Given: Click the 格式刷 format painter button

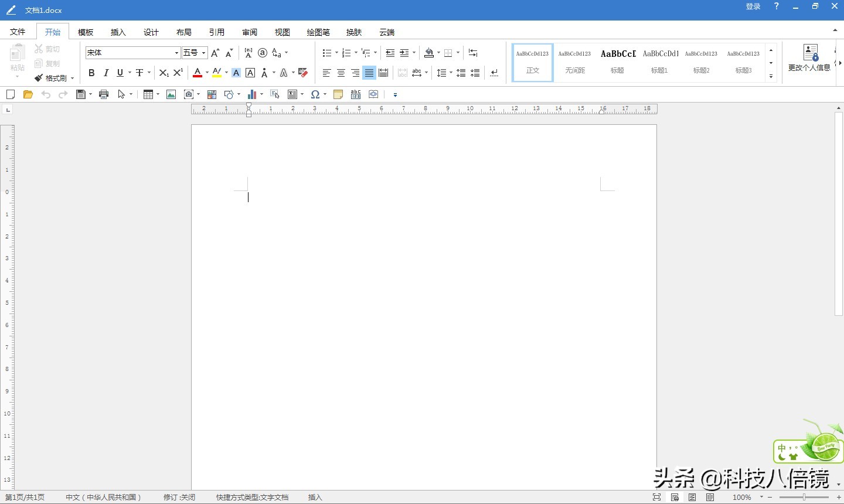Looking at the screenshot, I should click(x=54, y=78).
